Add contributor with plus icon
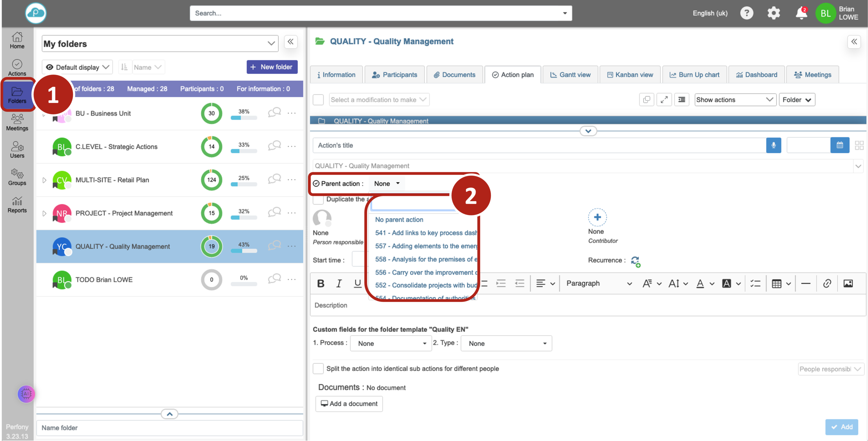The width and height of the screenshot is (868, 441). (597, 217)
